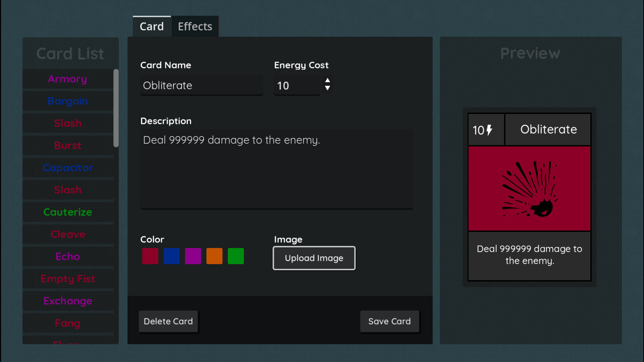644x362 pixels.
Task: Click Delete Card to remove Obliterate
Action: (168, 321)
